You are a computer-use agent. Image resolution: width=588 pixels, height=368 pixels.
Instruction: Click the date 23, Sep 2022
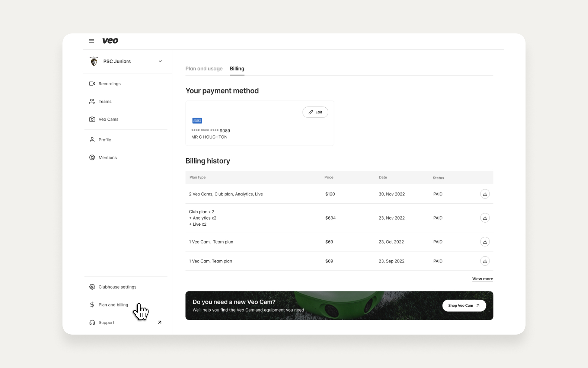click(391, 261)
